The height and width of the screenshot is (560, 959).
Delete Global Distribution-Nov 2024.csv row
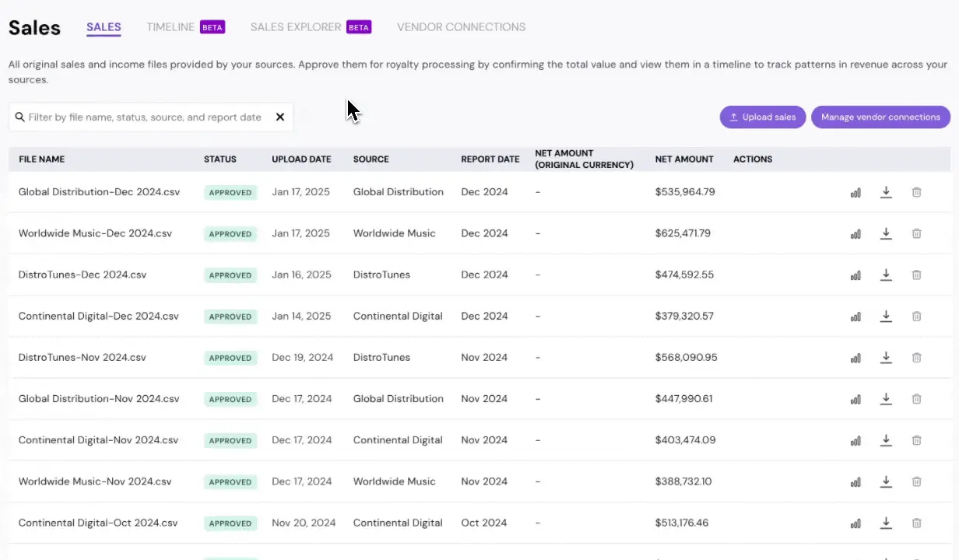click(917, 399)
